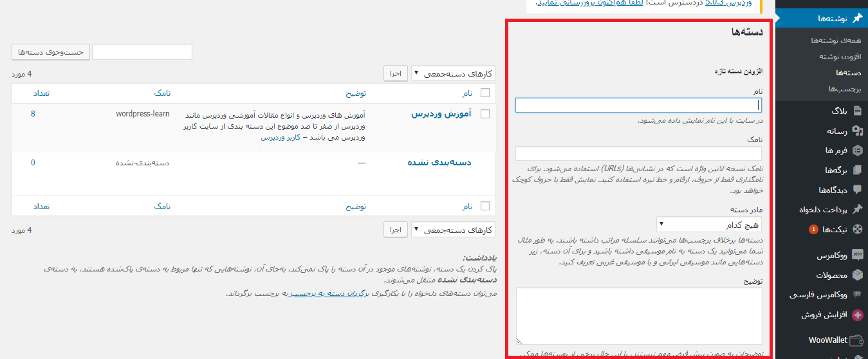Viewport: 868px width, 359px height.
Task: Click count 0 for دسته‌بندی نشده
Action: 33,163
